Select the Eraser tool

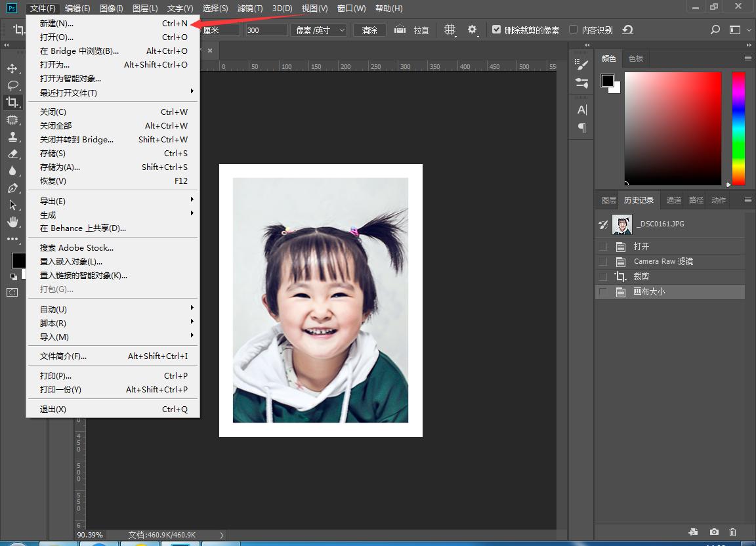pyautogui.click(x=12, y=154)
